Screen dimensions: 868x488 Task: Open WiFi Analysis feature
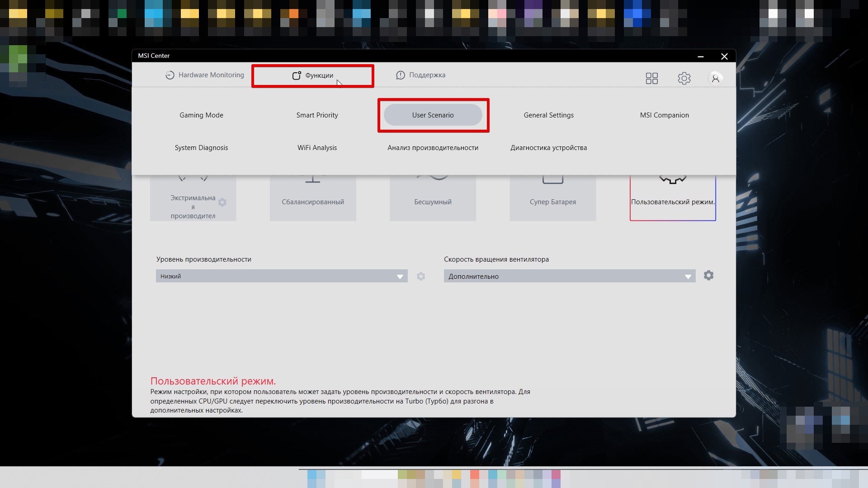coord(317,148)
